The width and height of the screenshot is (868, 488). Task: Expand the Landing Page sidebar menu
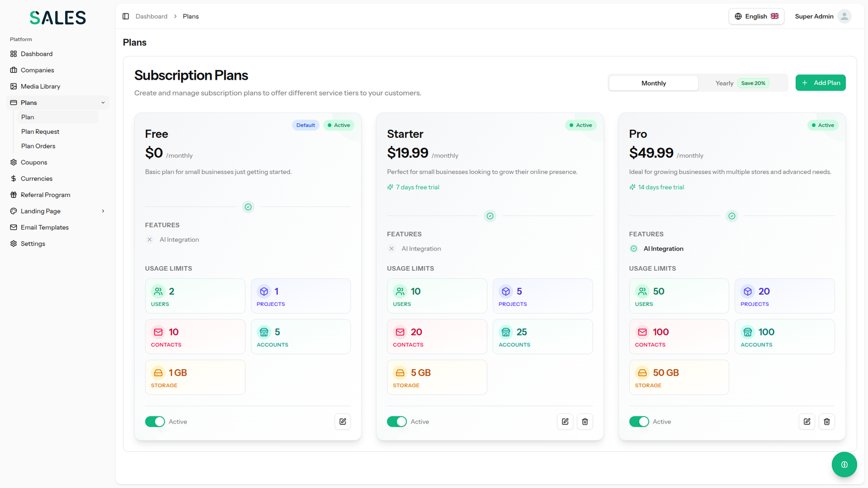[x=103, y=211]
